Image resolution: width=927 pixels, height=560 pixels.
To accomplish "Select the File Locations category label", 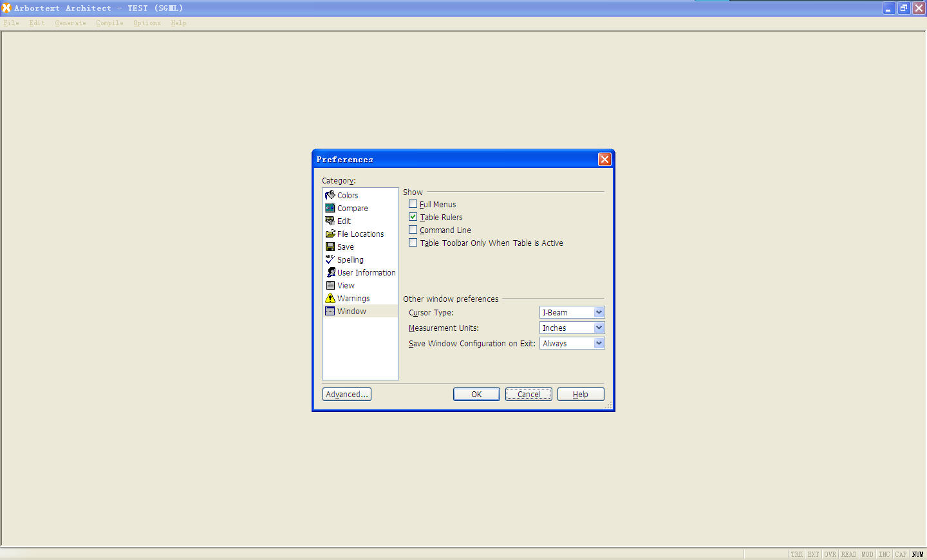I will tap(360, 234).
